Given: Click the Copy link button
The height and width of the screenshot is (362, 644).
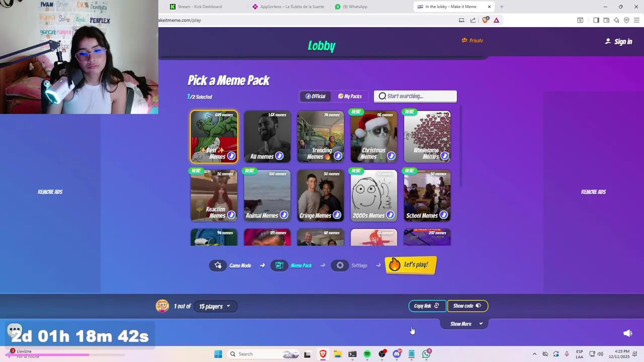Looking at the screenshot, I should [x=427, y=306].
